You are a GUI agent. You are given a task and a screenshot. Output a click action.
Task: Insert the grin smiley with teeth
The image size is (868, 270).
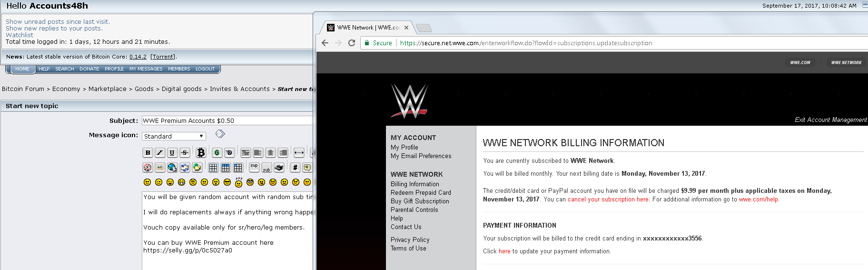[181, 182]
